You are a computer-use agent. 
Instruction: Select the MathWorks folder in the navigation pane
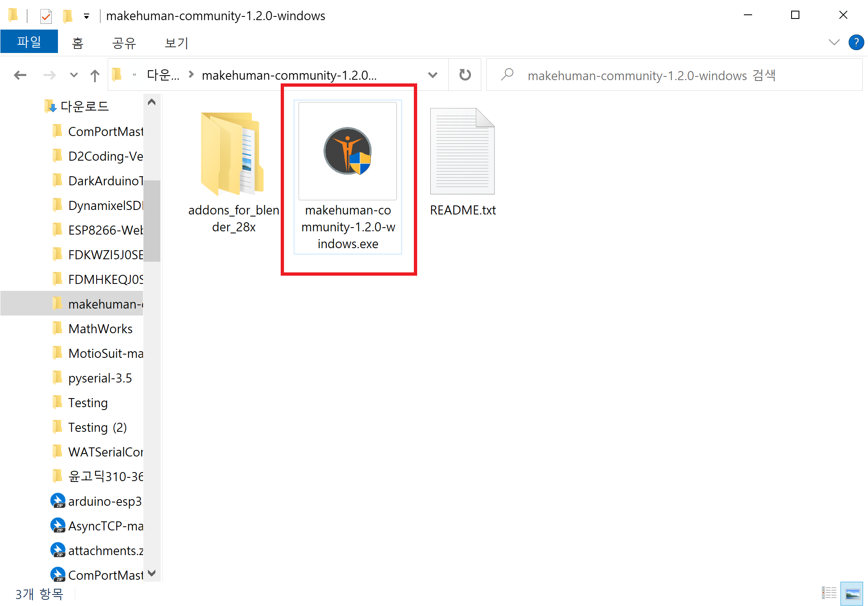[100, 329]
